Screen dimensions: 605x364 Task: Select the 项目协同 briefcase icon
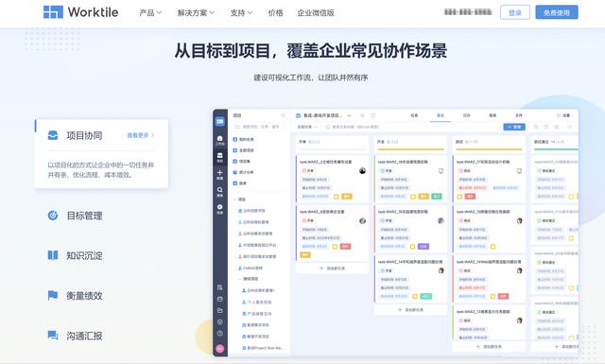[x=53, y=135]
